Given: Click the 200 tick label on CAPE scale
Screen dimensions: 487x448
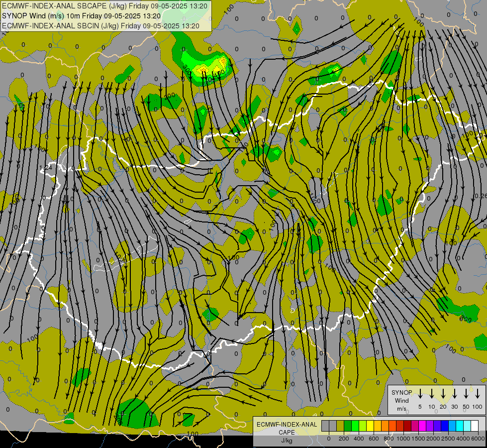Looking at the screenshot, I should point(344,439).
